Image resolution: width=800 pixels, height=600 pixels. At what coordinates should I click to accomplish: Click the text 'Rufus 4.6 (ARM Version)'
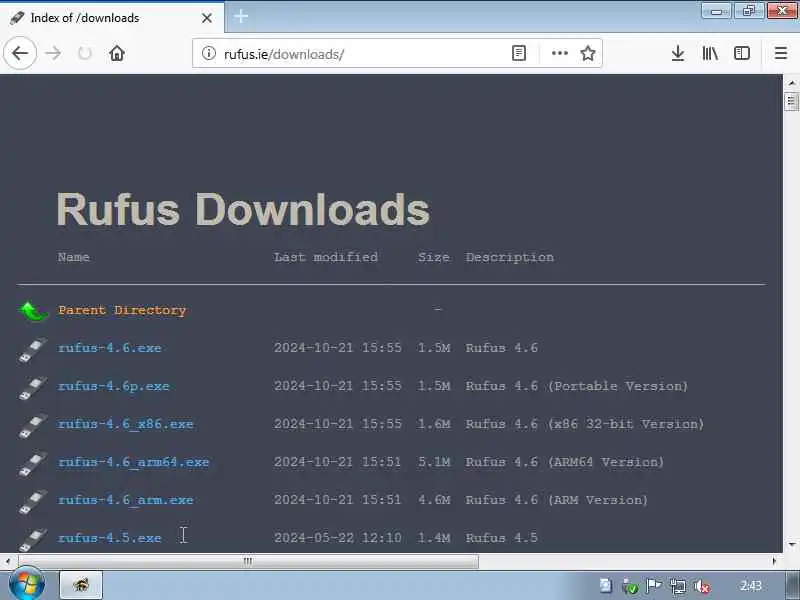[x=557, y=500]
